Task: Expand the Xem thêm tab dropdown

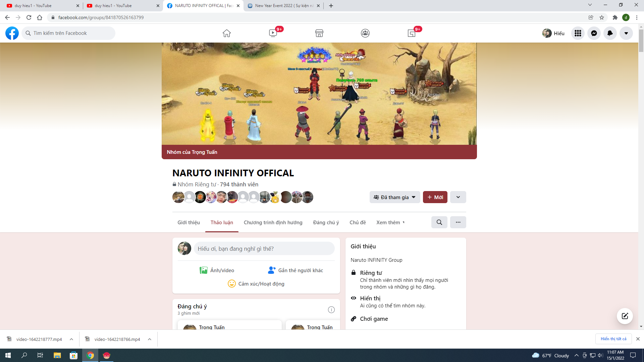Action: click(390, 222)
